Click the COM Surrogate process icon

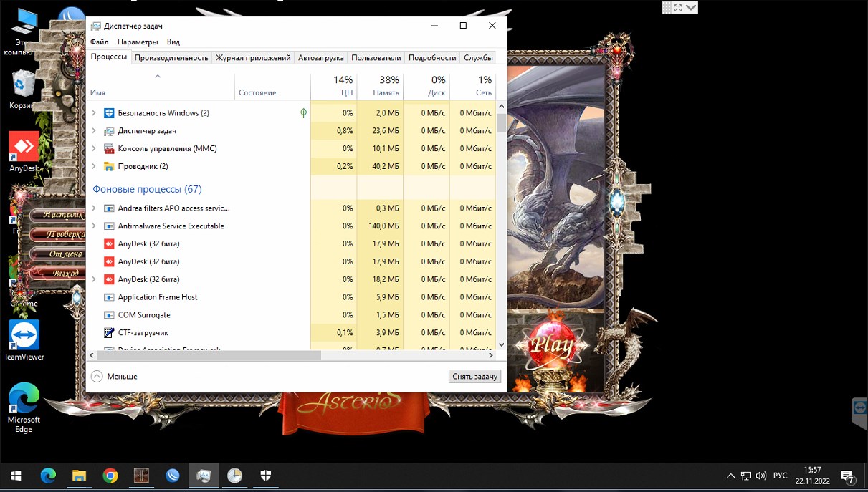[109, 315]
